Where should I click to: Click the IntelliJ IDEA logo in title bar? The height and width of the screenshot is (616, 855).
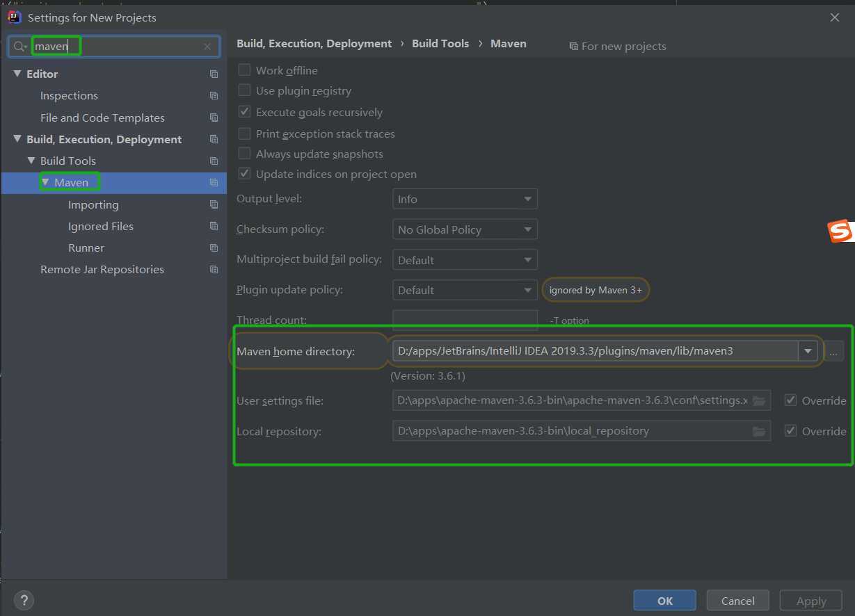13,17
